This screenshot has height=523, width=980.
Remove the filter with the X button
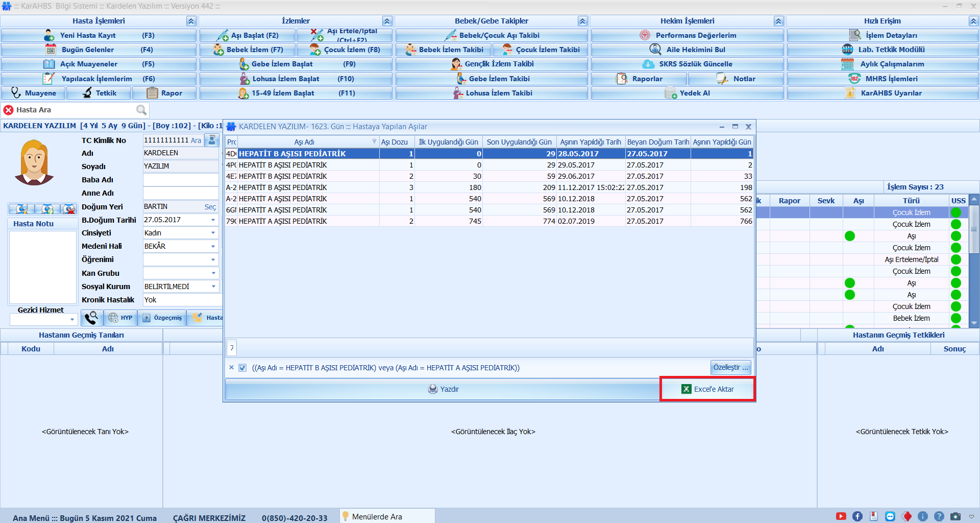pyautogui.click(x=231, y=368)
